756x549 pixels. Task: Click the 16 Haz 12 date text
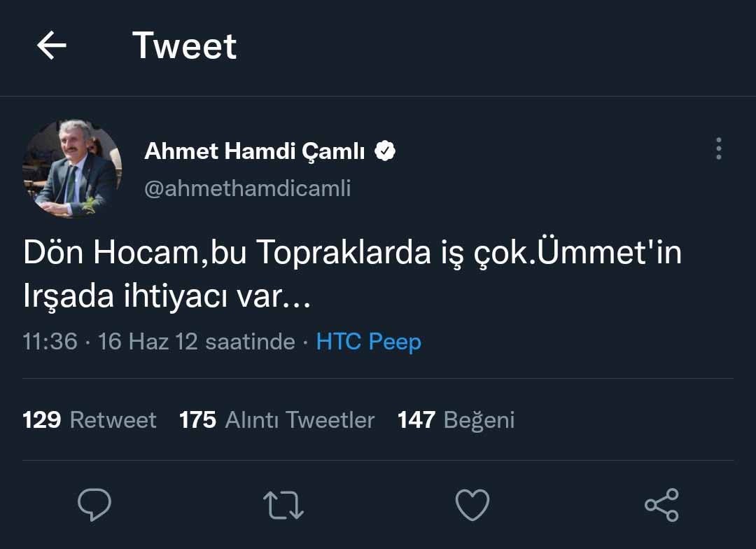click(x=148, y=342)
